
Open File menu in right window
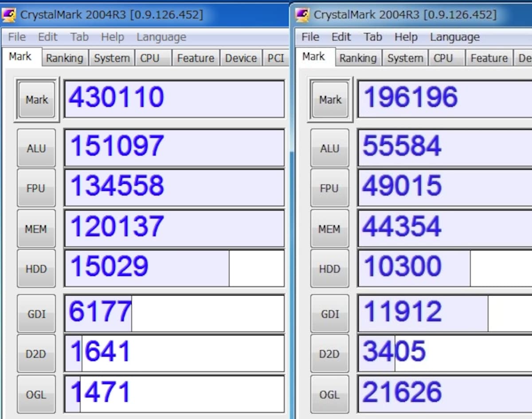[x=310, y=37]
